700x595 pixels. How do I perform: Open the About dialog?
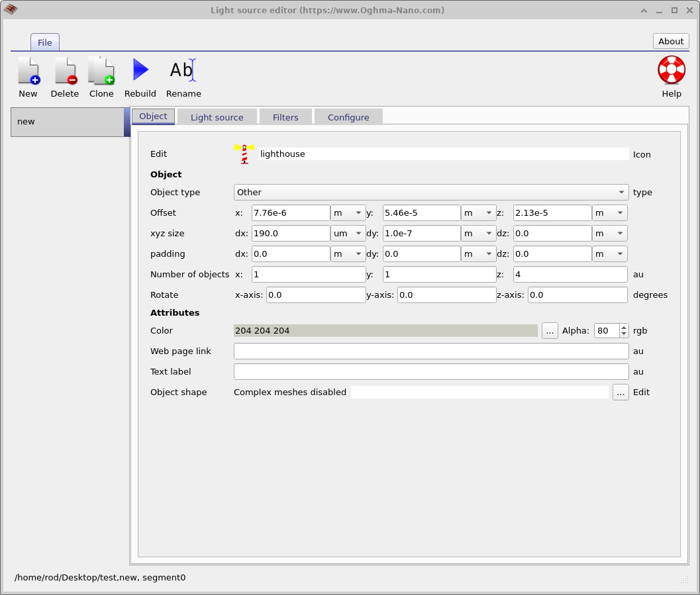[x=670, y=40]
